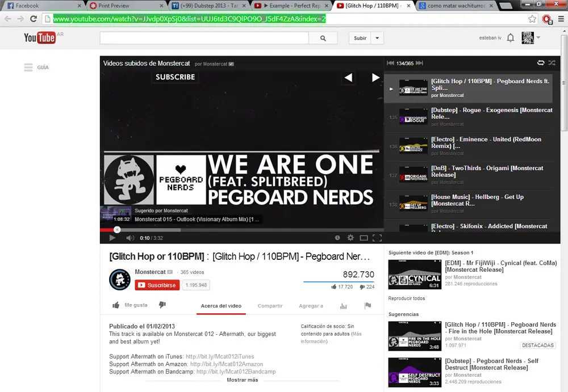Like the video thumbs up icon
Image resolution: width=568 pixels, height=392 pixels.
[116, 305]
